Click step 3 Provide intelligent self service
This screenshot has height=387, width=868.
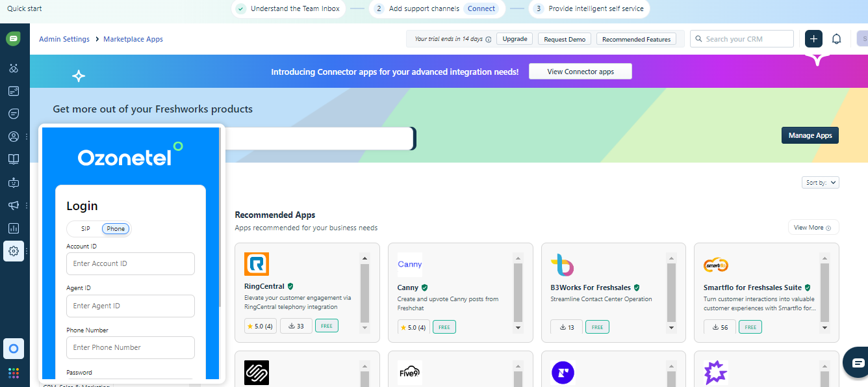click(x=589, y=9)
